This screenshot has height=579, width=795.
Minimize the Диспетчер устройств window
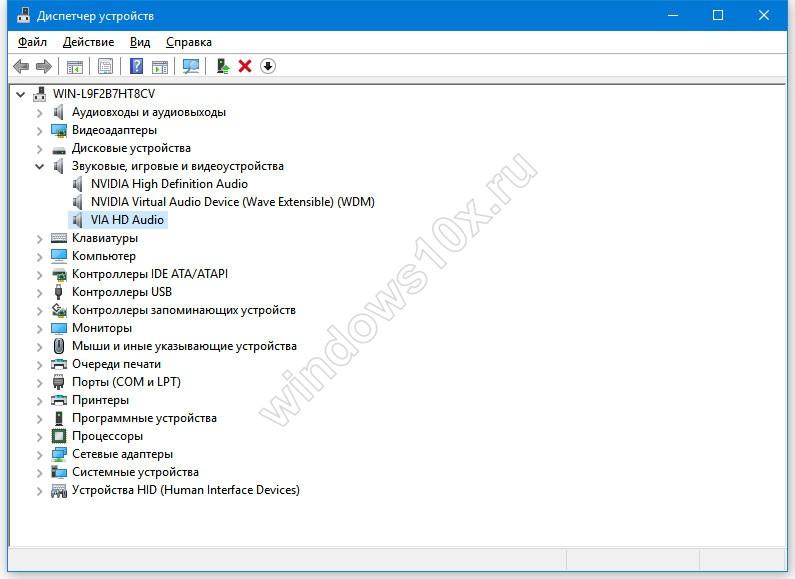[673, 16]
